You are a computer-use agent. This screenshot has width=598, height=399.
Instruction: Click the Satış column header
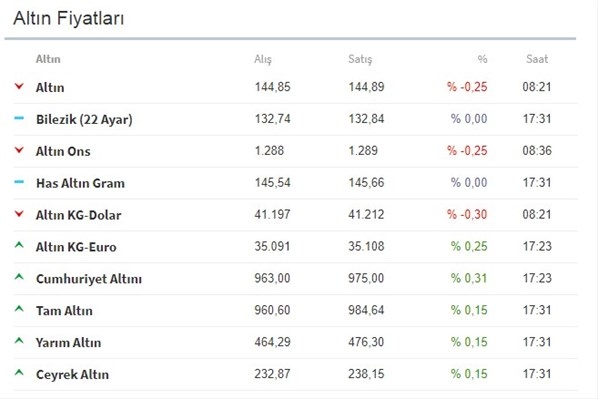pyautogui.click(x=360, y=59)
